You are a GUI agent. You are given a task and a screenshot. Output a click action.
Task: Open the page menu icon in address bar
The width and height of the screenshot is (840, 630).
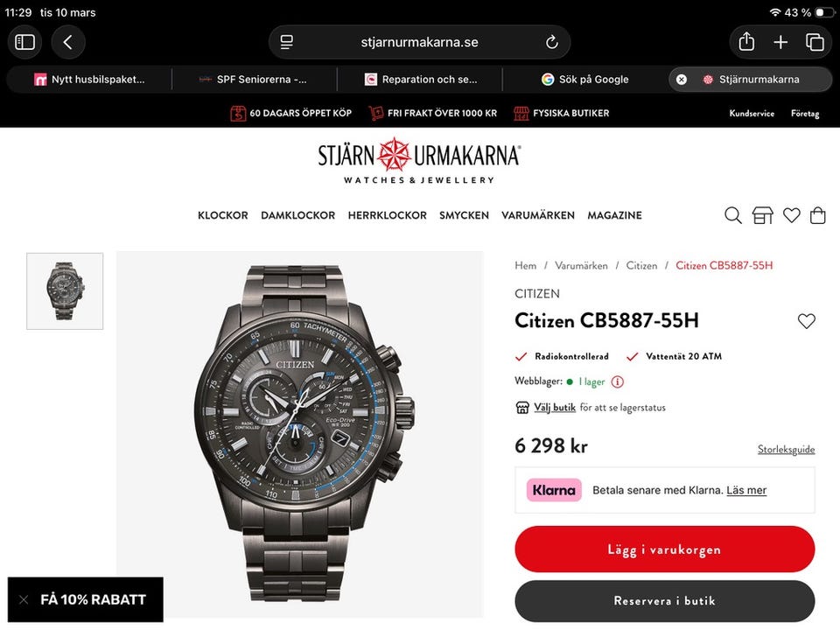[287, 42]
